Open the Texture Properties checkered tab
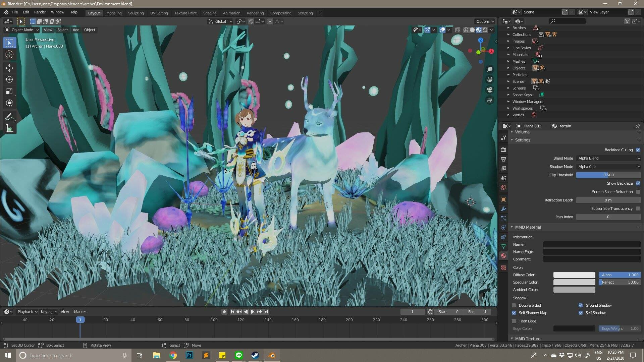Image resolution: width=644 pixels, height=362 pixels. [x=503, y=268]
